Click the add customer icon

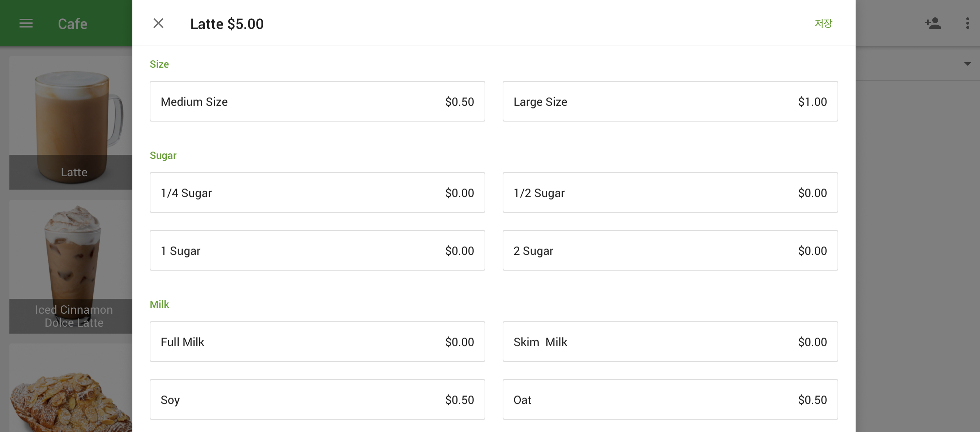coord(932,24)
